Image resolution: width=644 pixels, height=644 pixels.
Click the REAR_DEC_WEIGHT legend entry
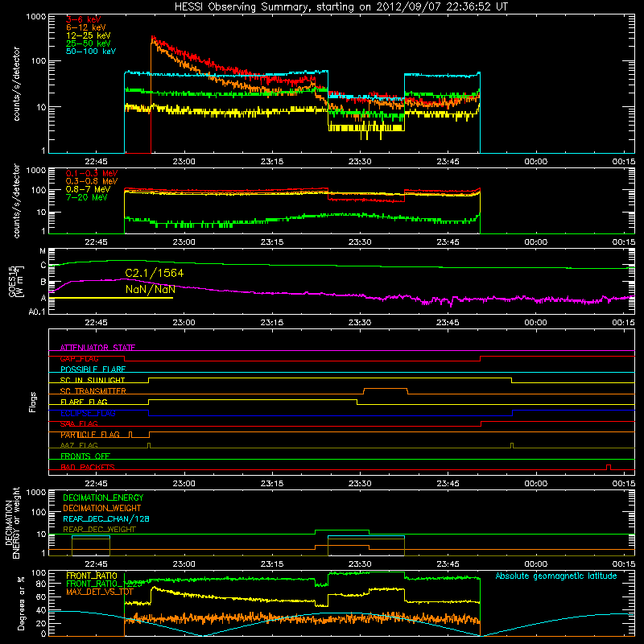(99, 530)
